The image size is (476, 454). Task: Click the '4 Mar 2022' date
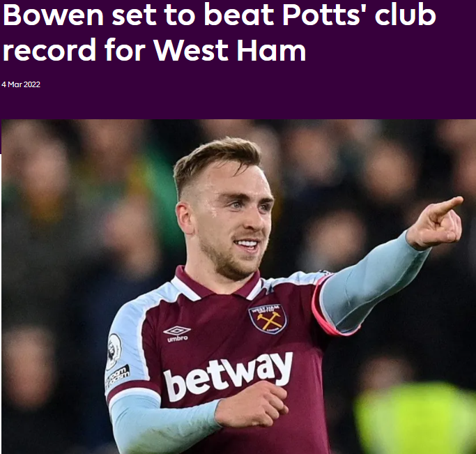pos(21,84)
